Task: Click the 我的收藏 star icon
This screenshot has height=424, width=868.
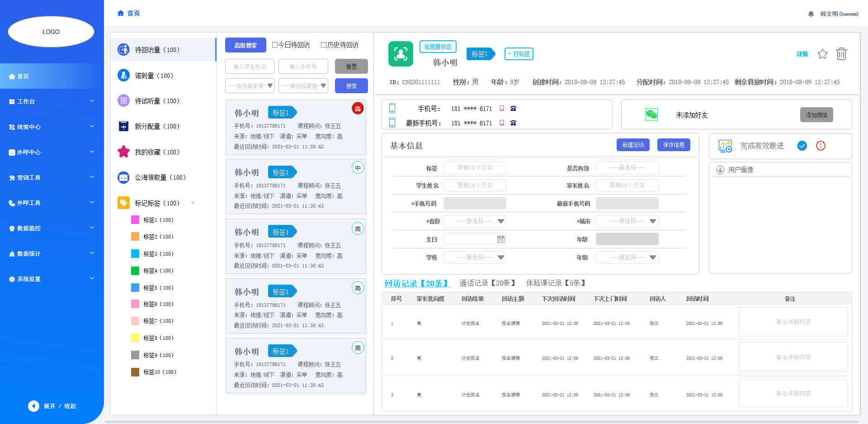Action: tap(123, 152)
